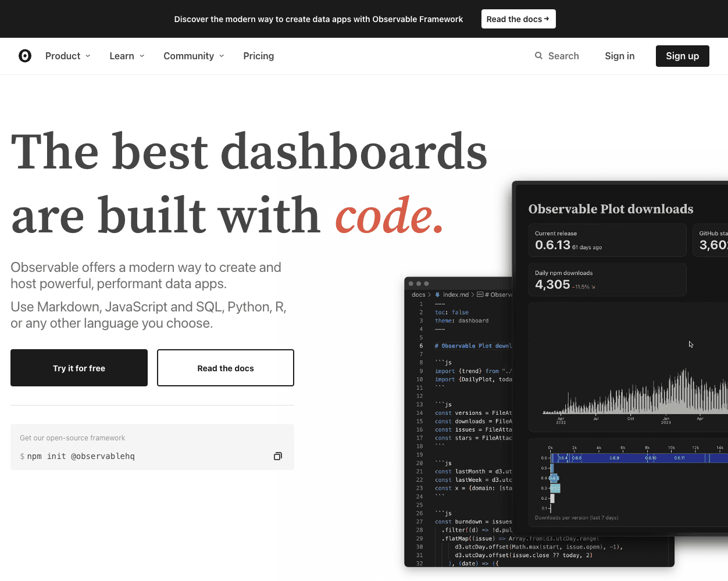This screenshot has height=581, width=728.
Task: Copy the npm init command via copy icon
Action: [278, 456]
